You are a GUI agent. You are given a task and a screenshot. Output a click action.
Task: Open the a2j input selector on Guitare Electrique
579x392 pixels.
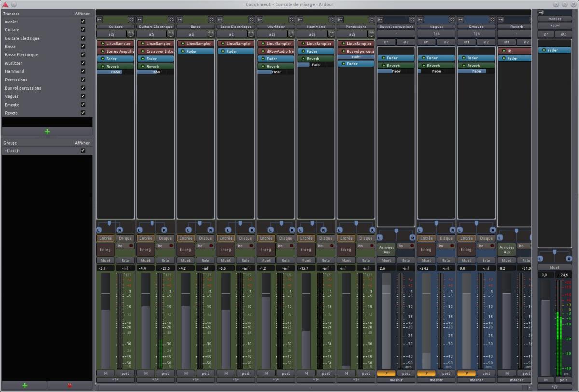coord(151,34)
